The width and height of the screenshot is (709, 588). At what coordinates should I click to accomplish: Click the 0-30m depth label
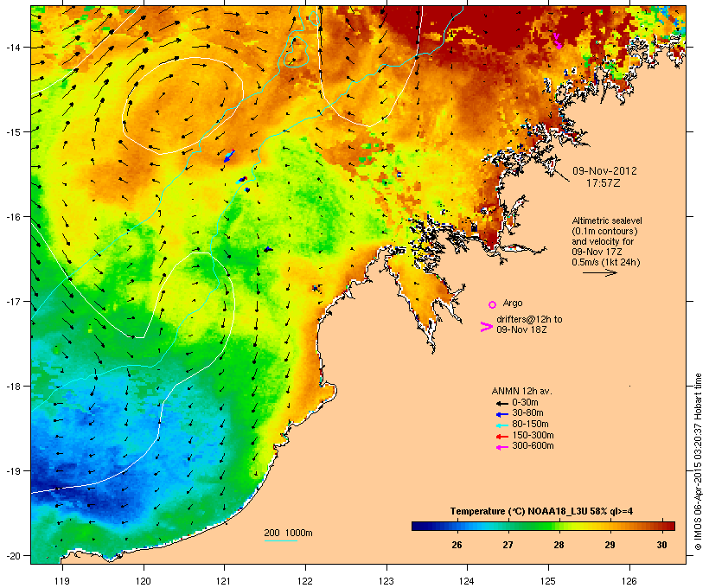click(525, 403)
